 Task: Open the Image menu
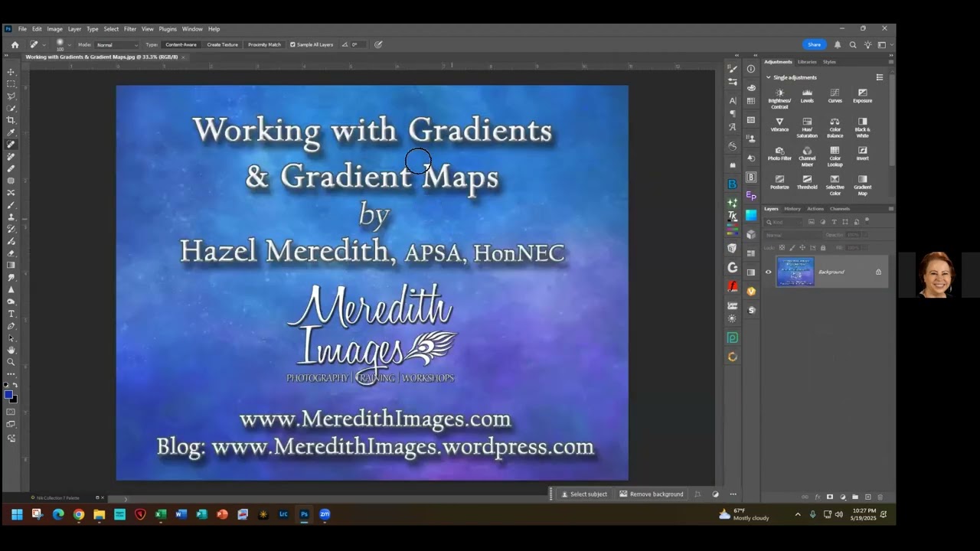[54, 29]
